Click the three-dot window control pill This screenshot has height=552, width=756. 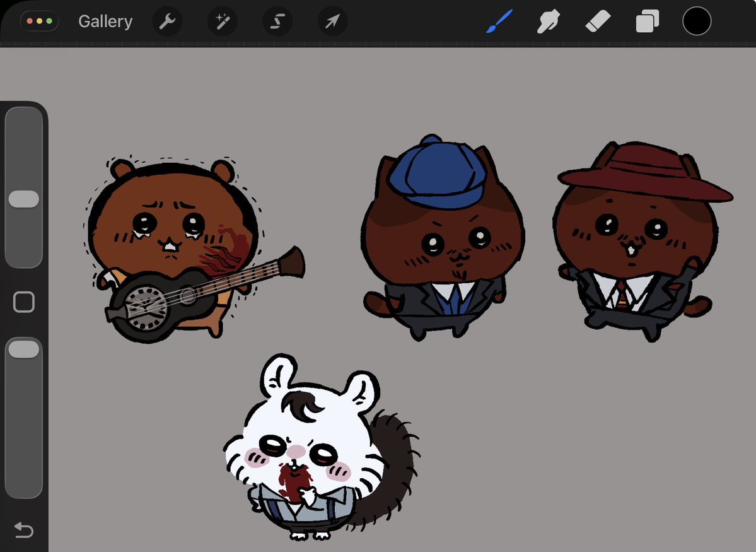(40, 21)
